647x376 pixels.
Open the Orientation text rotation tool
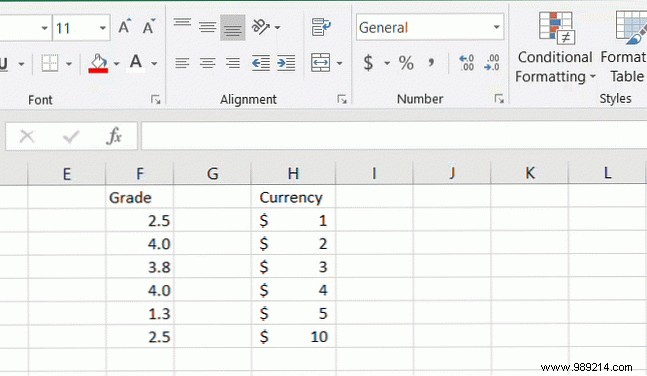260,27
